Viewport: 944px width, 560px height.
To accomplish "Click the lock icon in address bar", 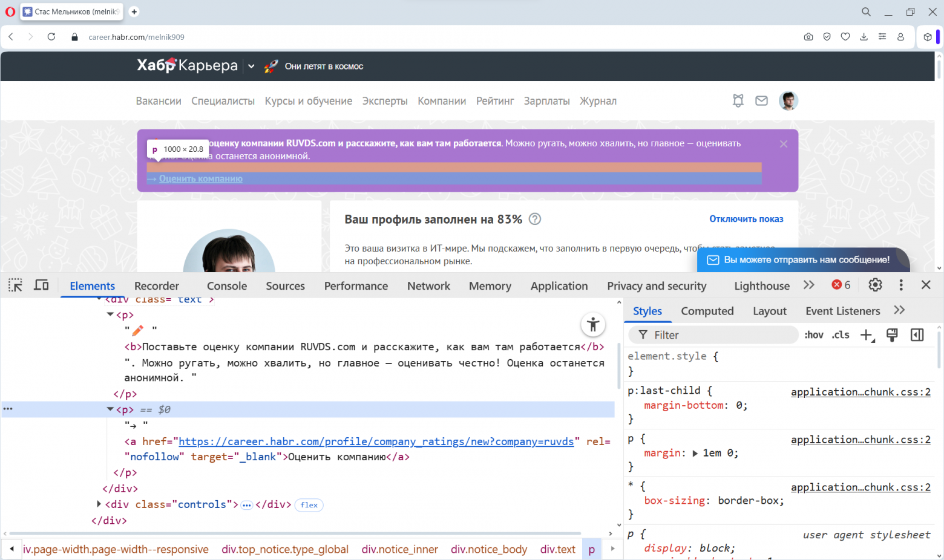I will [x=75, y=37].
